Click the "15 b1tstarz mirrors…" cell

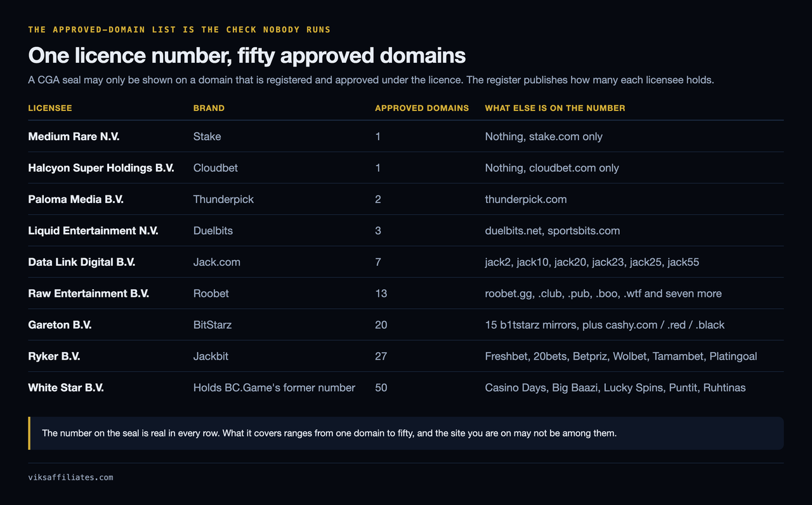[605, 325]
